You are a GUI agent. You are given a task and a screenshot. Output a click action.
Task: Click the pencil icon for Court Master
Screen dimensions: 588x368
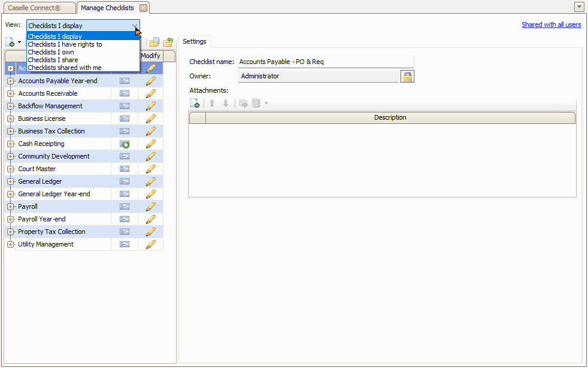point(151,169)
